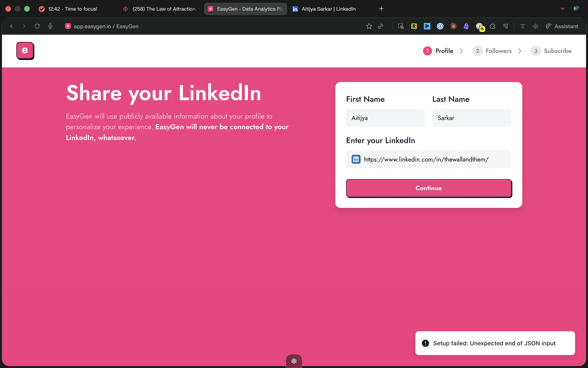Go back with the browser back arrow

click(11, 26)
